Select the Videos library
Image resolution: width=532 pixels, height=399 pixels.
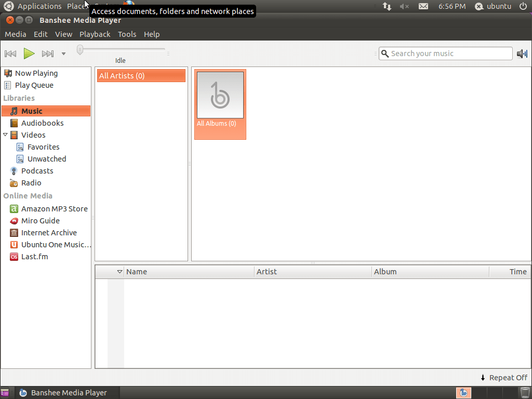coord(33,135)
